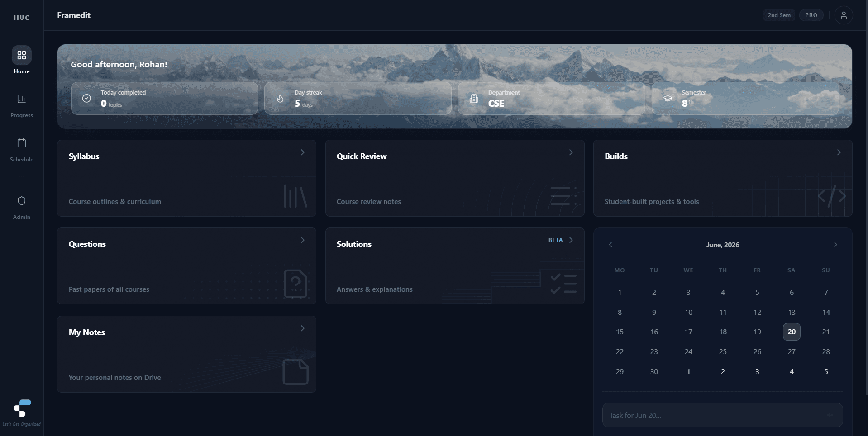Click the Quick Review list icon
The width and height of the screenshot is (868, 436).
(563, 196)
